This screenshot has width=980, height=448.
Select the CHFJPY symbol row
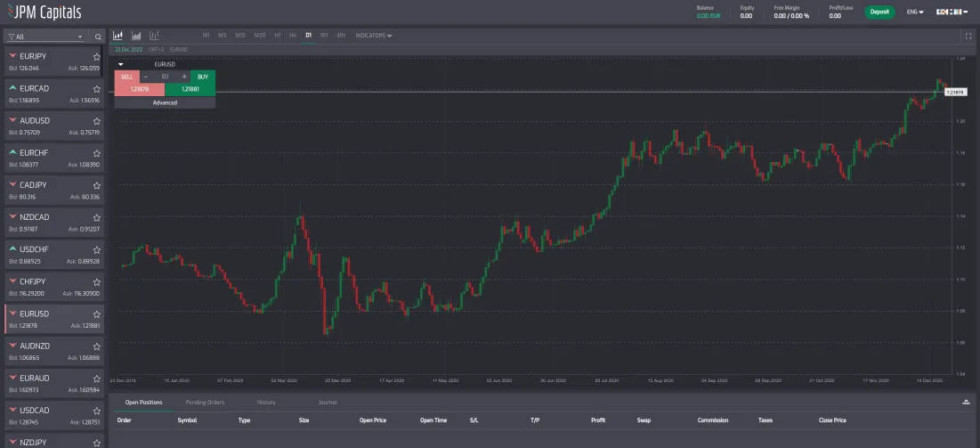pos(53,287)
